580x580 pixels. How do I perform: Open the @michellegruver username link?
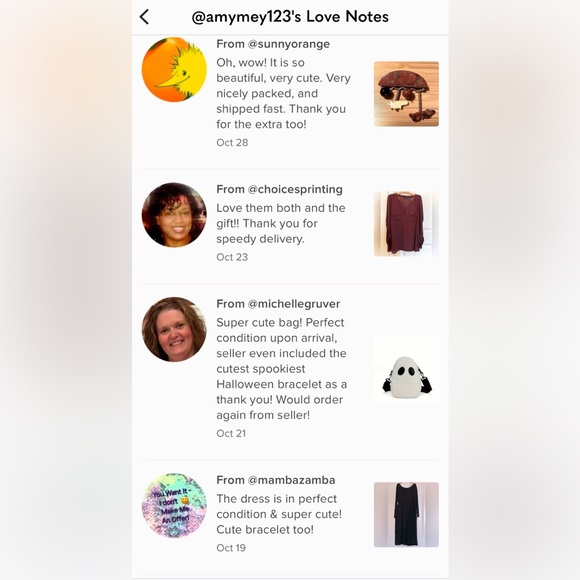(294, 304)
